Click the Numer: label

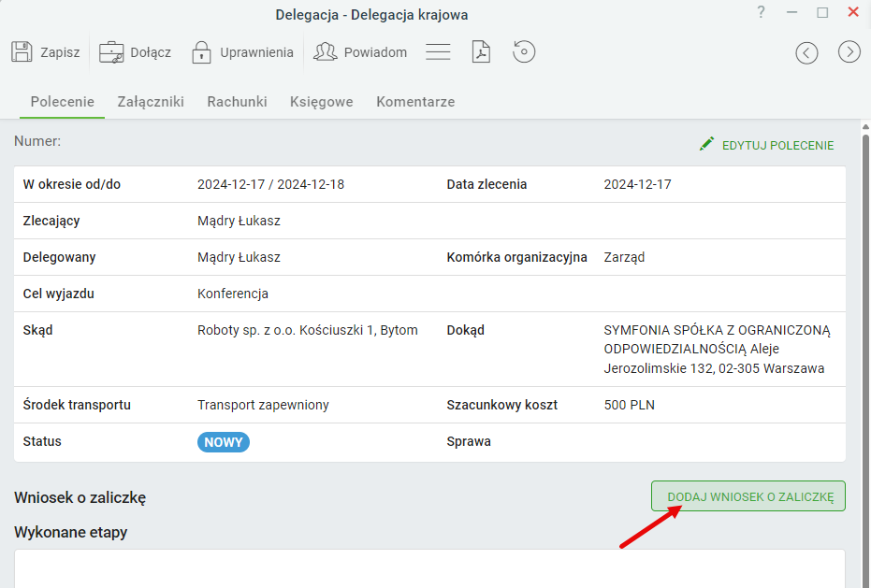point(37,141)
